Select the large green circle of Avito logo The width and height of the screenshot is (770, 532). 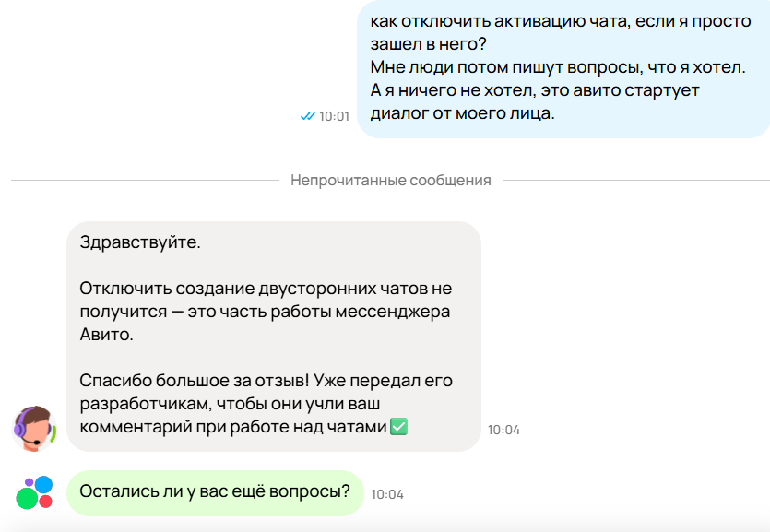[x=27, y=499]
